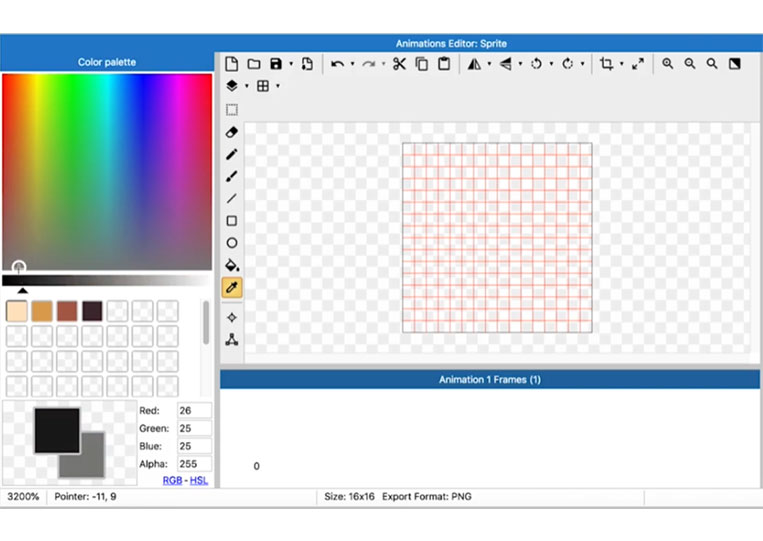Select the rectangular selection tool
Image resolution: width=763 pixels, height=541 pixels.
232,110
